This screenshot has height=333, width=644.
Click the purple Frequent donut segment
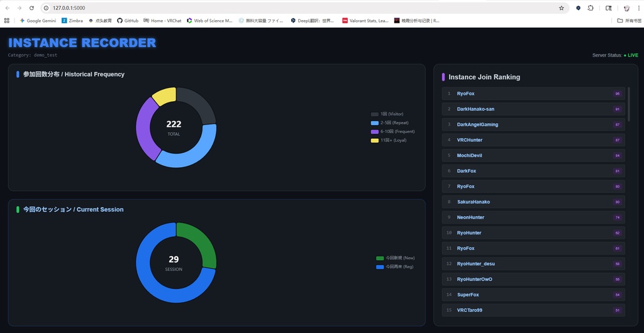tap(144, 128)
